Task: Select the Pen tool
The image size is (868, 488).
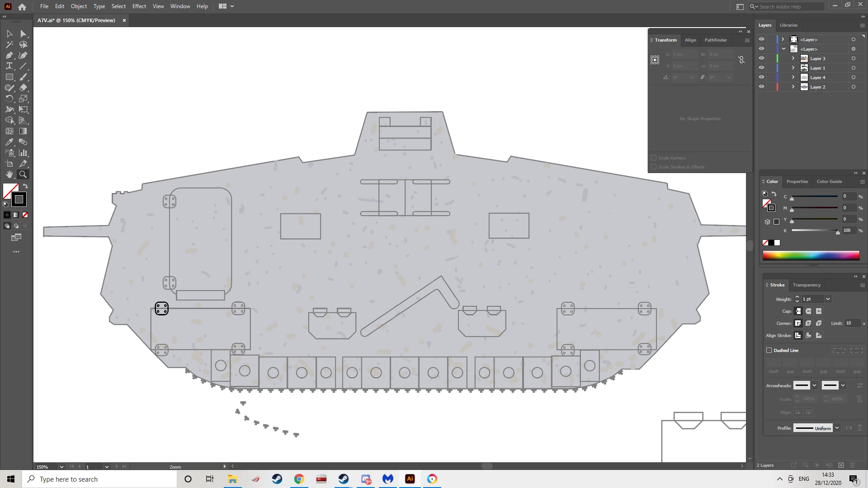Action: coord(9,55)
